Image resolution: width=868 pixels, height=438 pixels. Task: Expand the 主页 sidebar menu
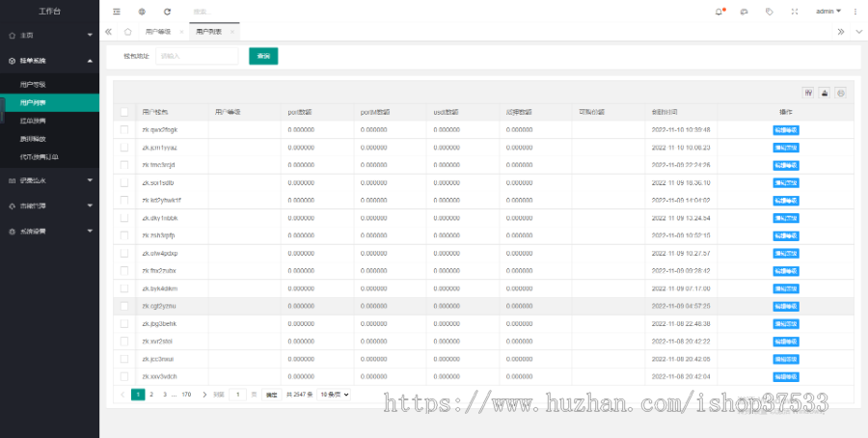[x=50, y=35]
